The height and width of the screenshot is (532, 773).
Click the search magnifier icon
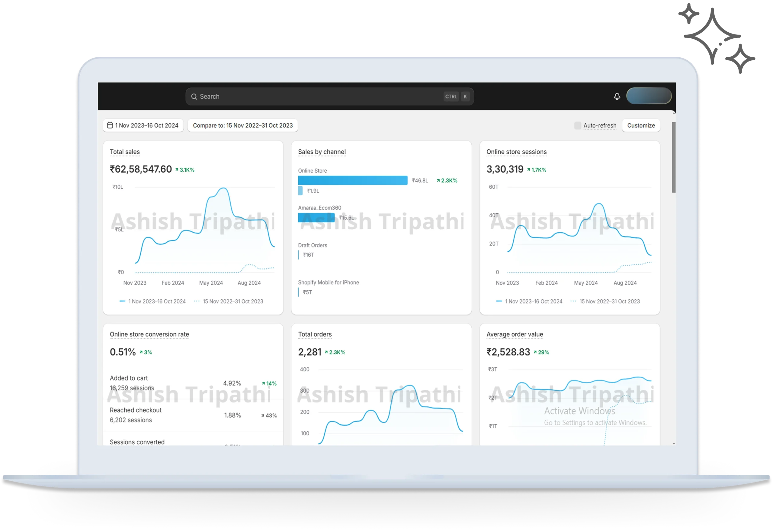click(x=194, y=97)
